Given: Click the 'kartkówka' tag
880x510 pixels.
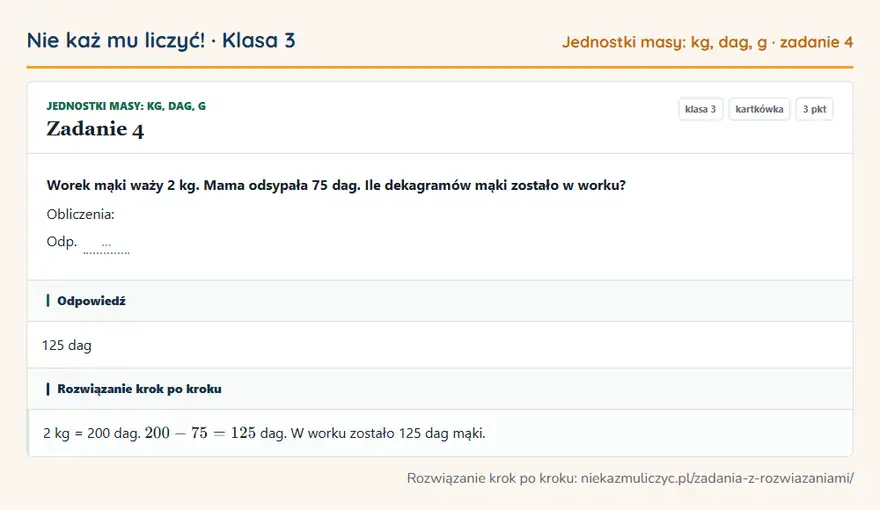Looking at the screenshot, I should (759, 109).
